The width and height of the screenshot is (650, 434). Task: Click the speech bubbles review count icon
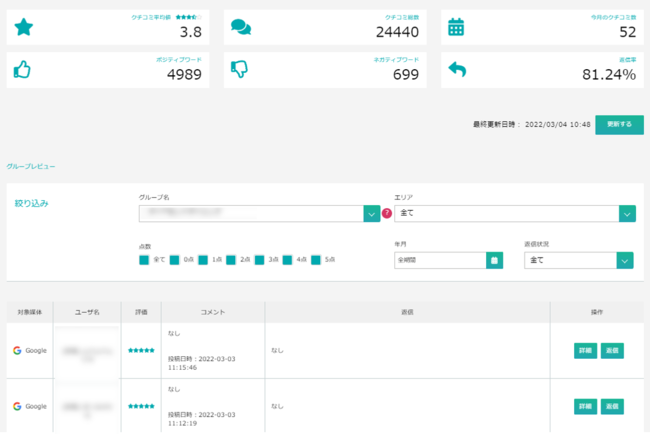[241, 28]
